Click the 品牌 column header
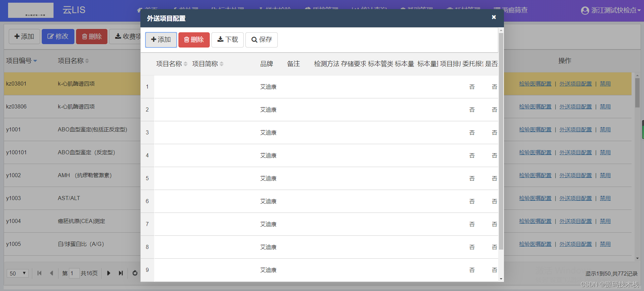Image resolution: width=644 pixels, height=291 pixels. (267, 64)
